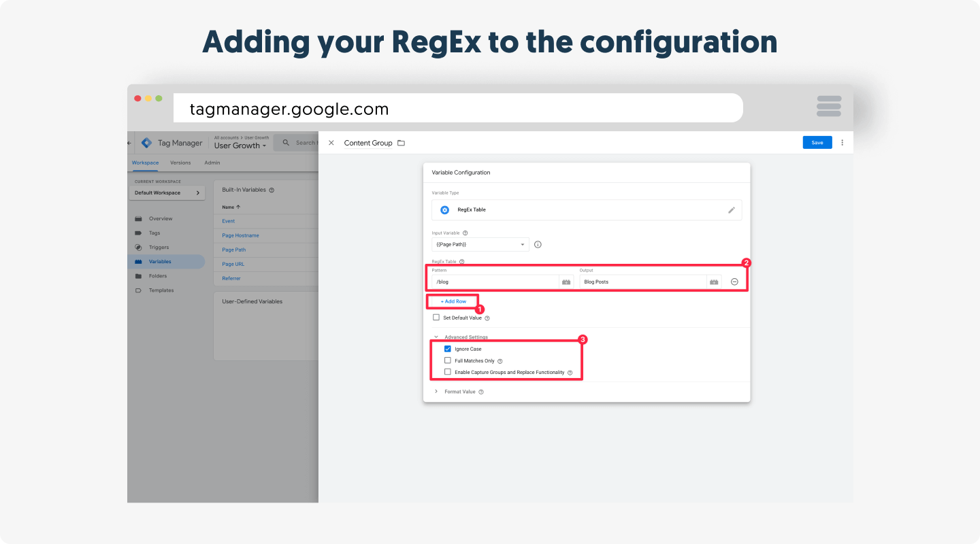Open the {{Page Path}} input variable dropdown
This screenshot has width=980, height=544.
[480, 245]
